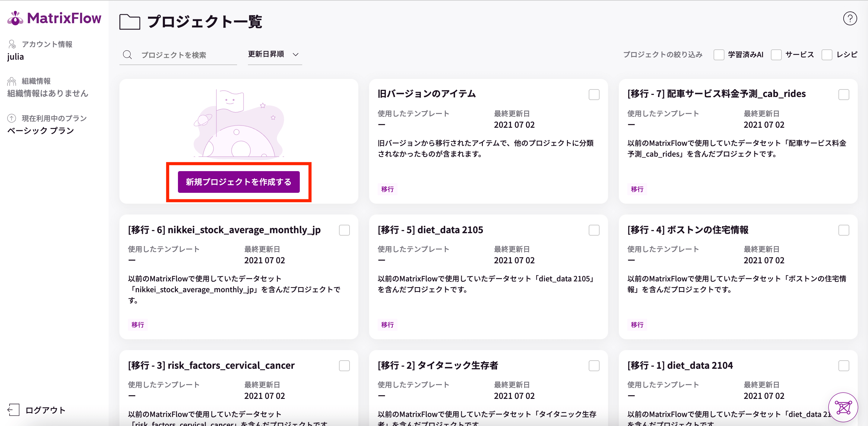Click the 移行 tag on ボストンの住宅情報 card
This screenshot has height=426, width=868.
tap(637, 325)
